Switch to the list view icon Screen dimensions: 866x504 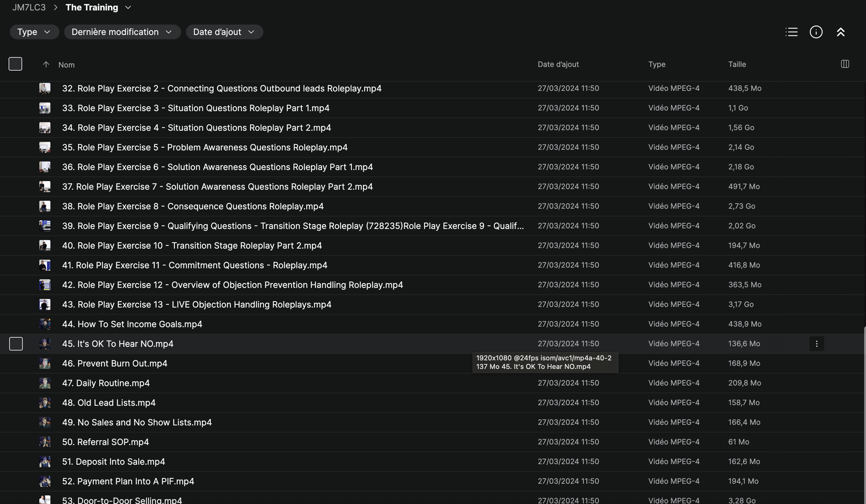[x=791, y=32]
